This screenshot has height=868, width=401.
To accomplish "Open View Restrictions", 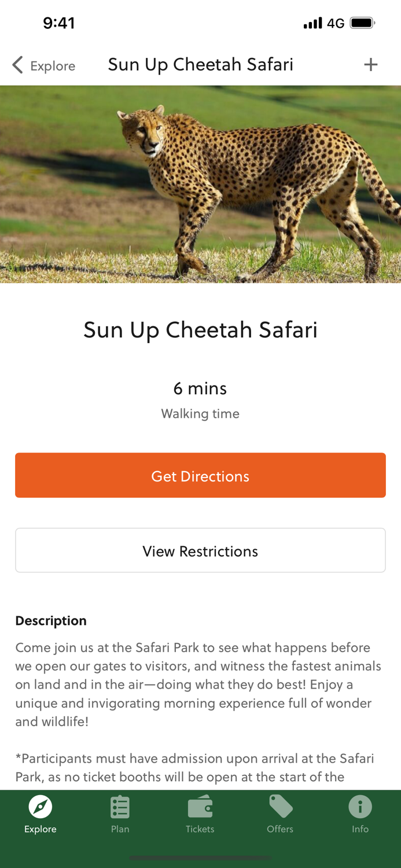I will coord(200,550).
